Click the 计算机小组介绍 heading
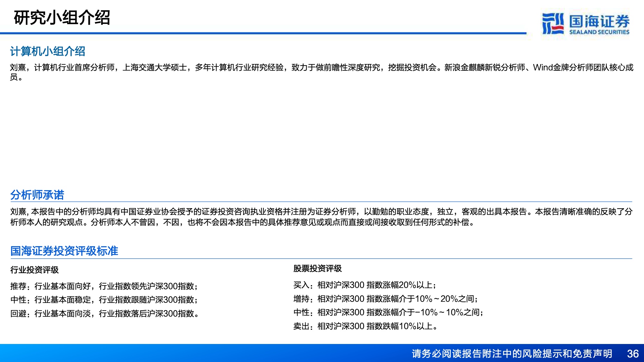The image size is (644, 362). pyautogui.click(x=48, y=51)
